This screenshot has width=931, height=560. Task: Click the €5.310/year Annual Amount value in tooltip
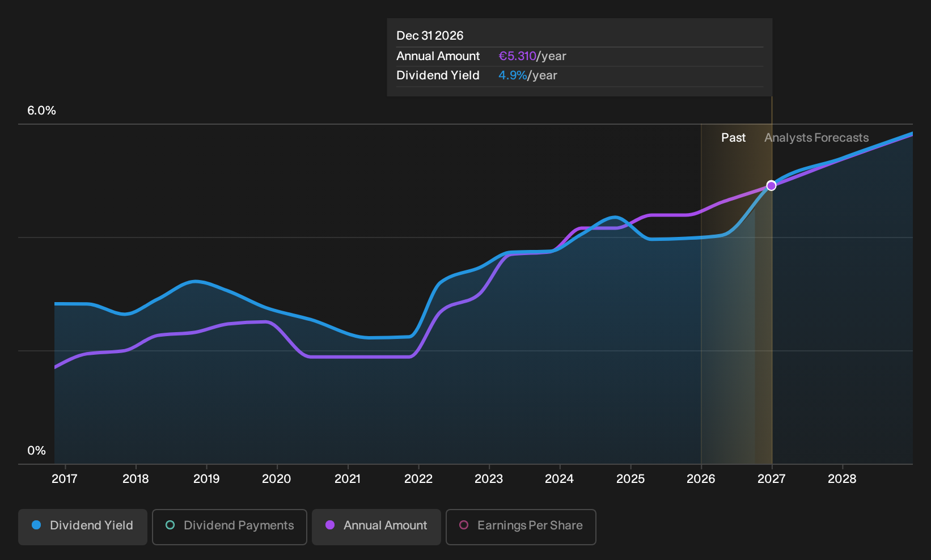tap(532, 56)
